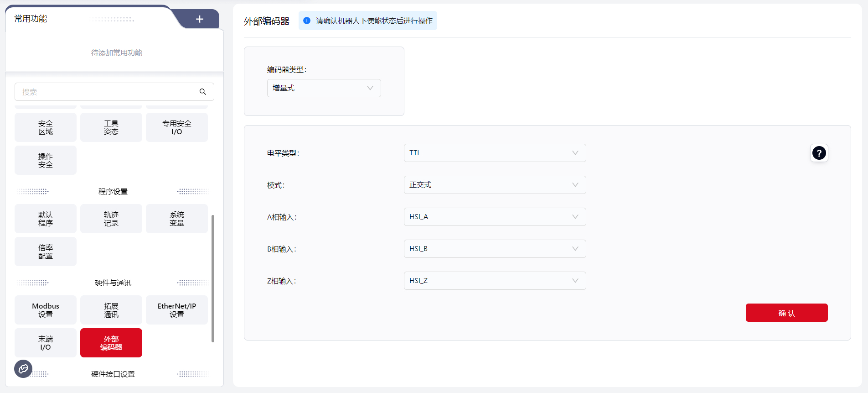Click the sidebar vertical scrollbar
The image size is (868, 393).
[x=213, y=278]
